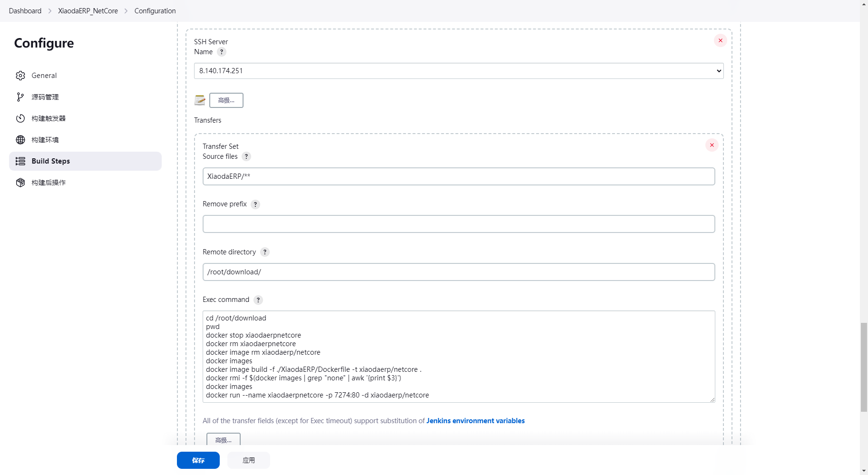The width and height of the screenshot is (868, 475).
Task: Expand transfer set advanced options at bottom
Action: click(223, 440)
